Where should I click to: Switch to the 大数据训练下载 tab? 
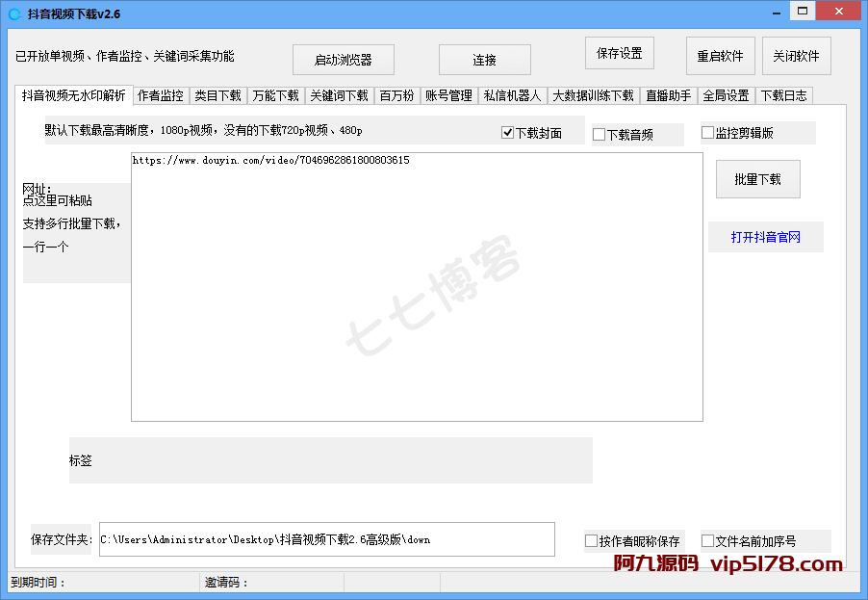(593, 96)
